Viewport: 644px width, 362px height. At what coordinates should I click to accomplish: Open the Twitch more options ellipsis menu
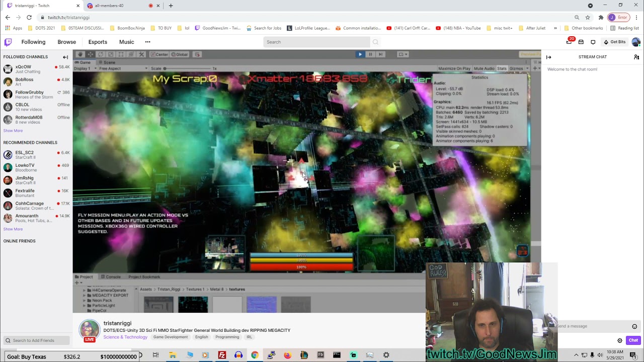(147, 42)
